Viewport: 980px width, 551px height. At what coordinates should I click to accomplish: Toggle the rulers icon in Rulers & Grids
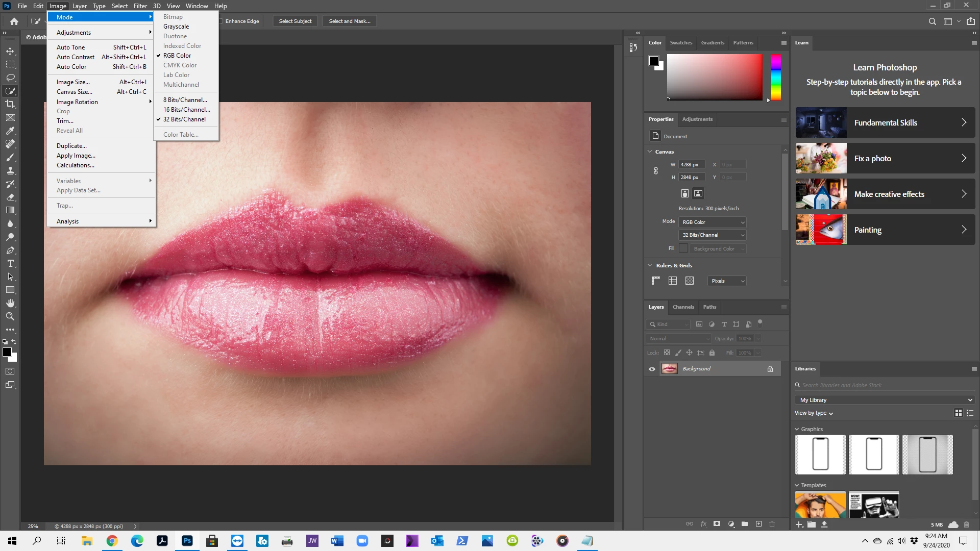pos(656,281)
